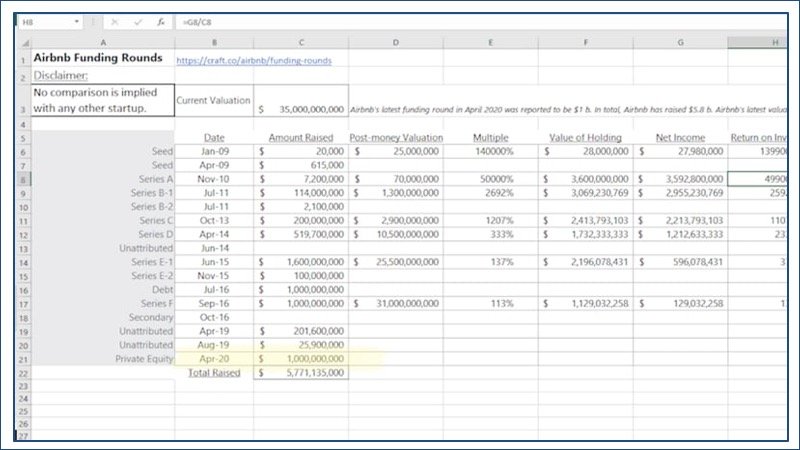The width and height of the screenshot is (800, 450).
Task: Select the 201,600,000 amount raised cell
Action: tap(301, 331)
